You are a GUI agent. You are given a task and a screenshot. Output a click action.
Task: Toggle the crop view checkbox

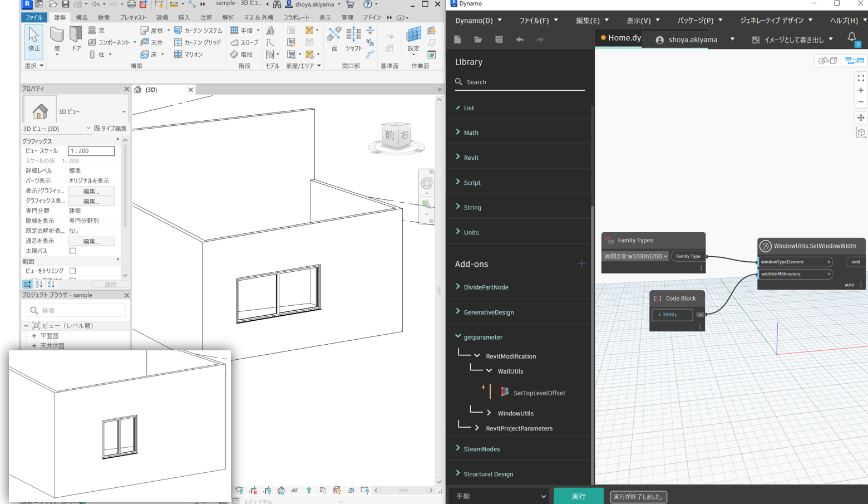coord(72,271)
